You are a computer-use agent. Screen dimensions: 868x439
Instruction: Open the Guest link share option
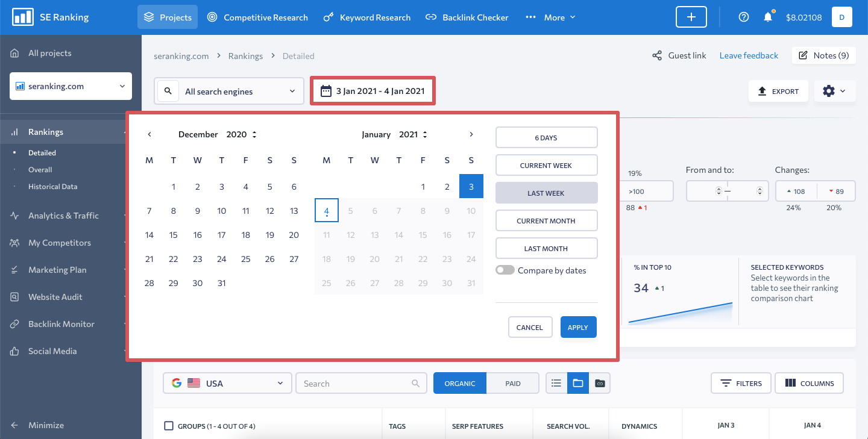(x=679, y=55)
